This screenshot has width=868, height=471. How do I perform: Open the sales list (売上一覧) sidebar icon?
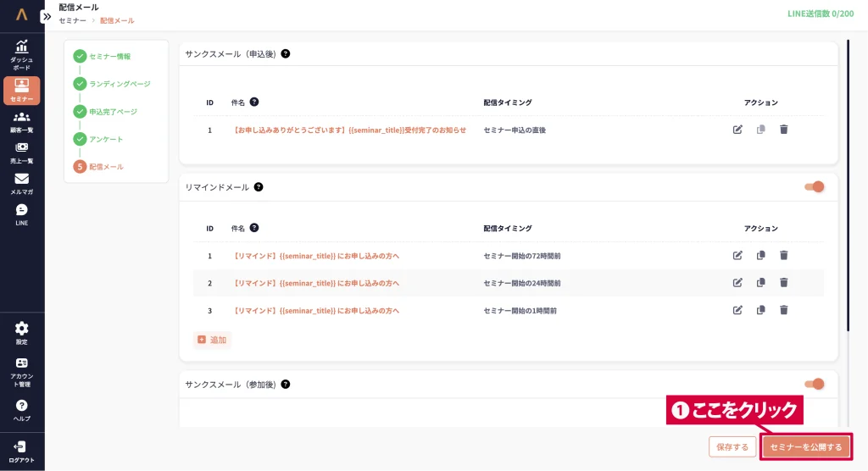pos(22,152)
